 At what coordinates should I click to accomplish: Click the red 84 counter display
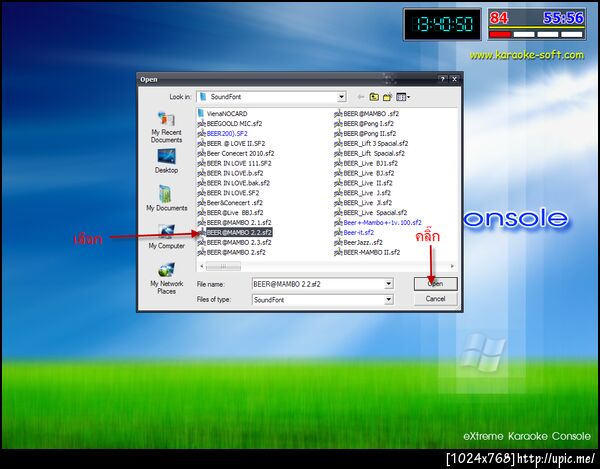coord(499,18)
